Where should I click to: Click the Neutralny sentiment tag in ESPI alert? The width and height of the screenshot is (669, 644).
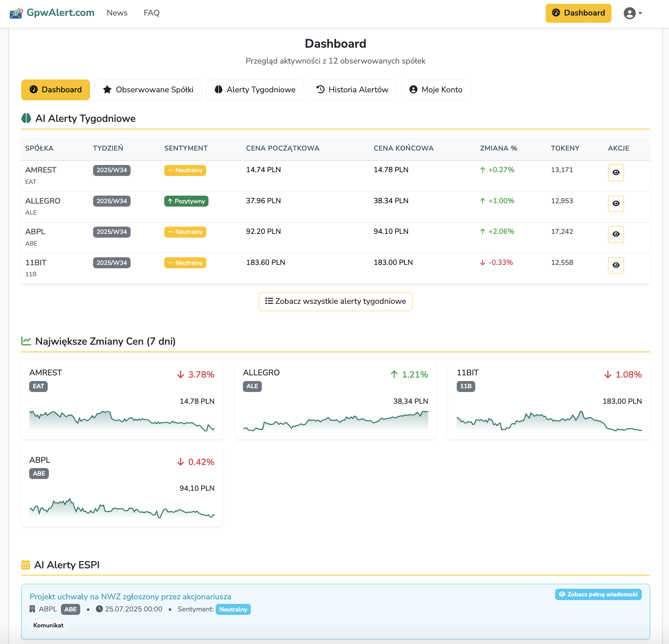[x=233, y=610]
